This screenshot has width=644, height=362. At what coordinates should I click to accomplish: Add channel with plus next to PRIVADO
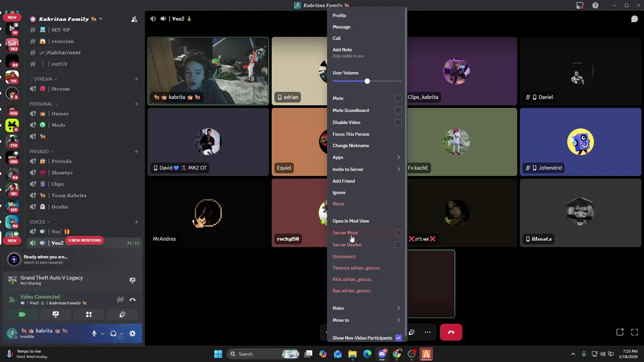(136, 151)
